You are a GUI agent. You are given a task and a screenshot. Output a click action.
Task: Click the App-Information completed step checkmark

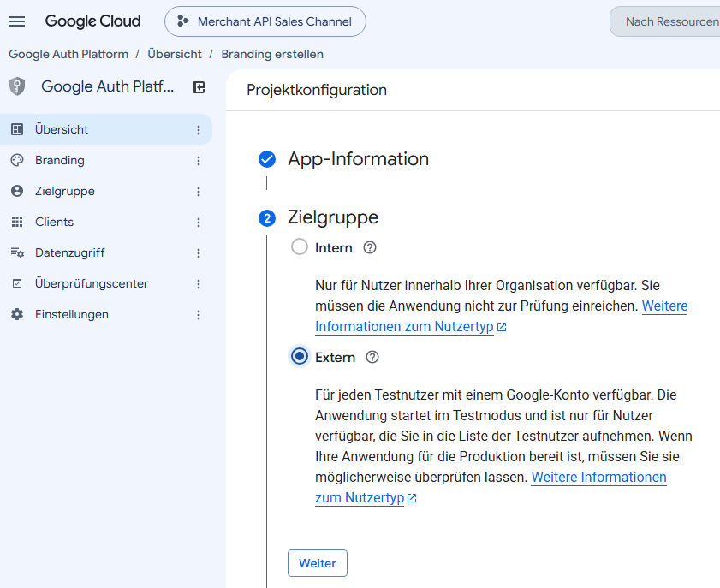coord(267,159)
